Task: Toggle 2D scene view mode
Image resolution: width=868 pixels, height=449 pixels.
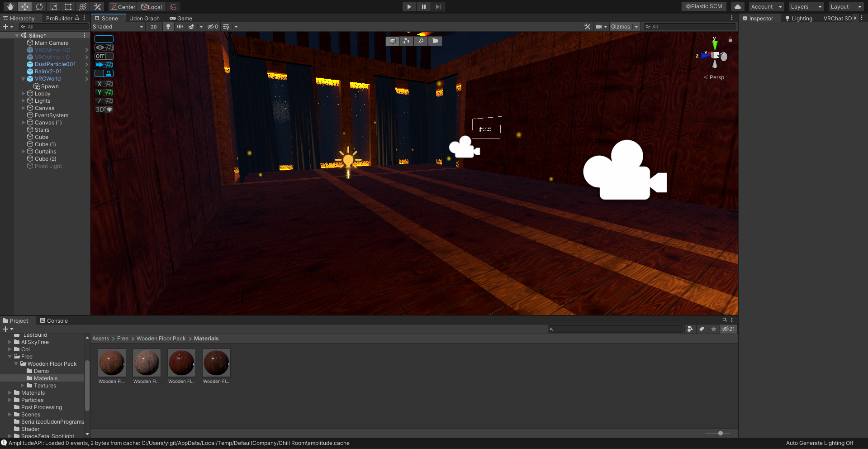Action: (154, 27)
